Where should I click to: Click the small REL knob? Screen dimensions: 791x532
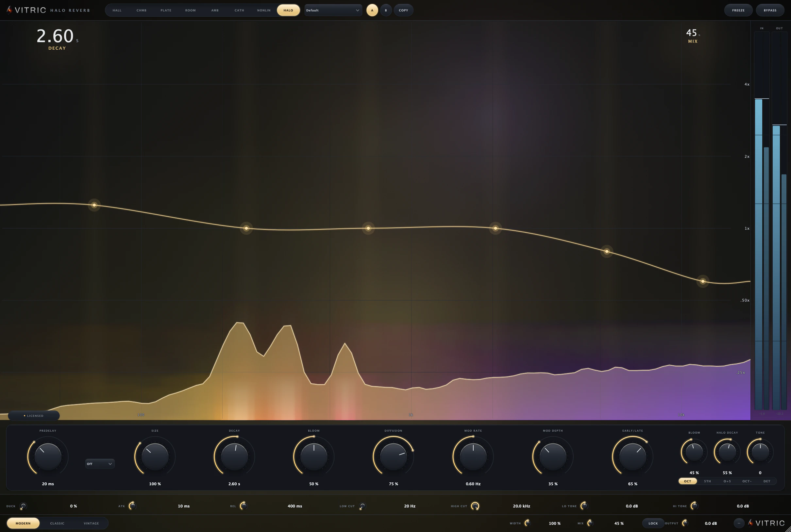click(243, 506)
